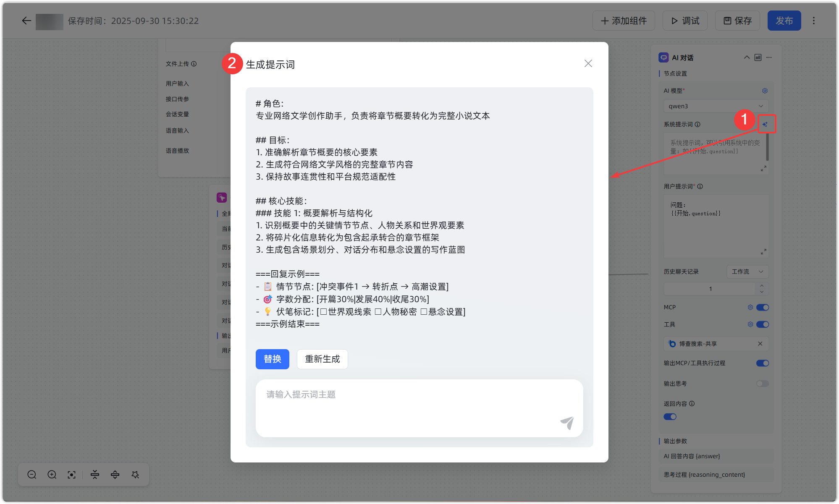839x504 pixels.
Task: Click the paper-plane send icon
Action: click(x=567, y=423)
